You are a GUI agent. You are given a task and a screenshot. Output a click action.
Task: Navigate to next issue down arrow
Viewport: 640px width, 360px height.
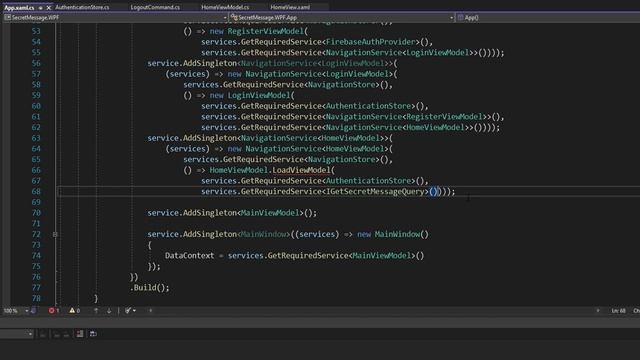(109, 311)
